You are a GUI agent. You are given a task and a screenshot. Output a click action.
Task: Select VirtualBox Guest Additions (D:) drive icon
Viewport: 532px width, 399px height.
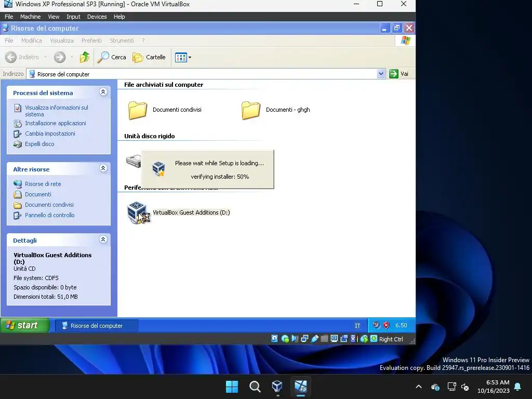click(x=137, y=212)
